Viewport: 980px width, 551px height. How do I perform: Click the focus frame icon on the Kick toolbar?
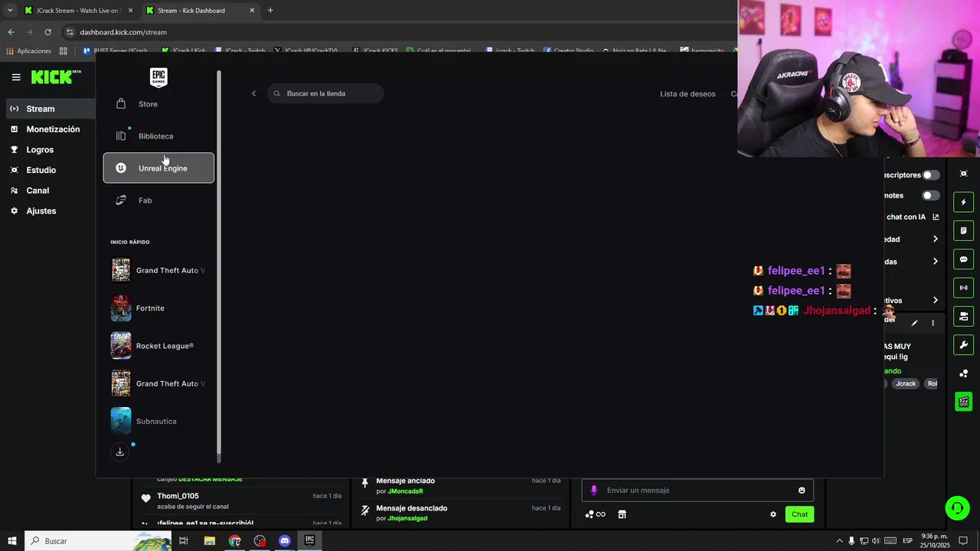(x=963, y=174)
